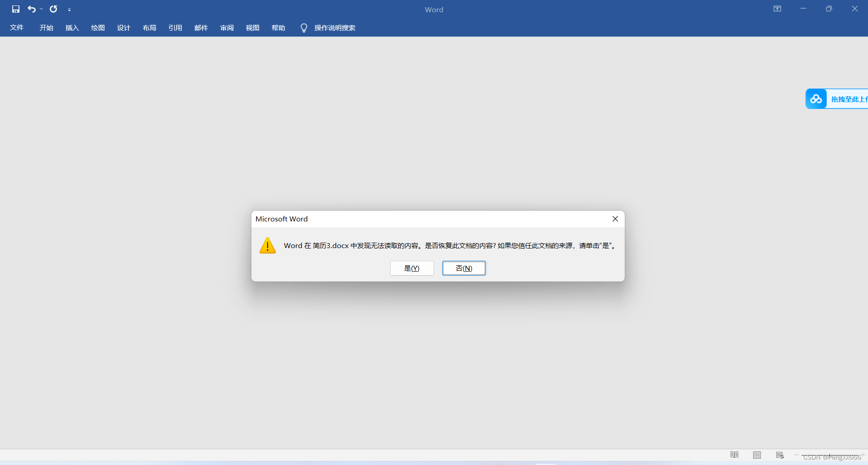The height and width of the screenshot is (465, 868).
Task: Expand Customize Quick Access Toolbar menu
Action: click(x=69, y=9)
